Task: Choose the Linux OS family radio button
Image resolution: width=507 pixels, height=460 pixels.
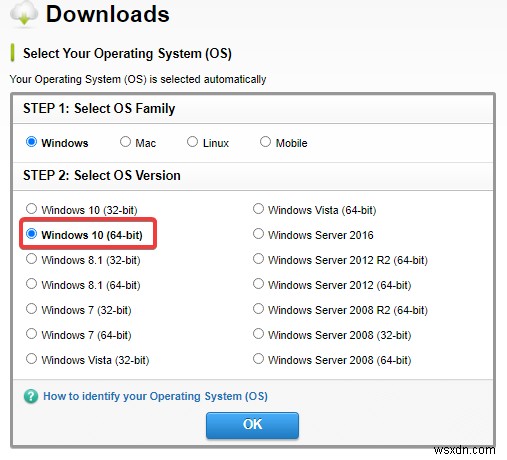Action: click(x=192, y=142)
